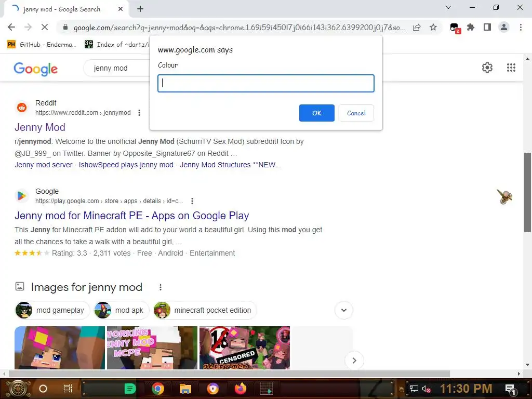
Task: Click the OK button in the dialog
Action: pyautogui.click(x=316, y=113)
